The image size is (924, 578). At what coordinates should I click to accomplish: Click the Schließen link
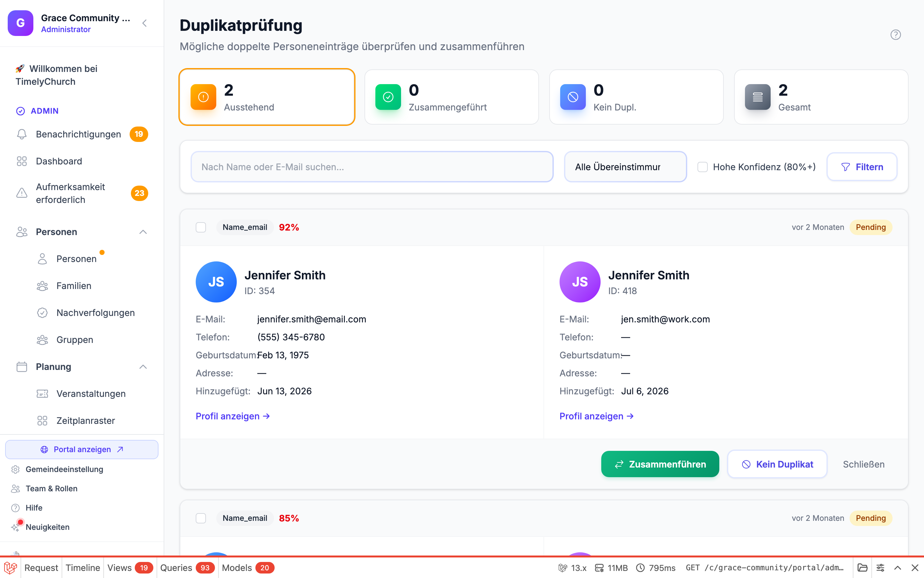click(x=864, y=464)
